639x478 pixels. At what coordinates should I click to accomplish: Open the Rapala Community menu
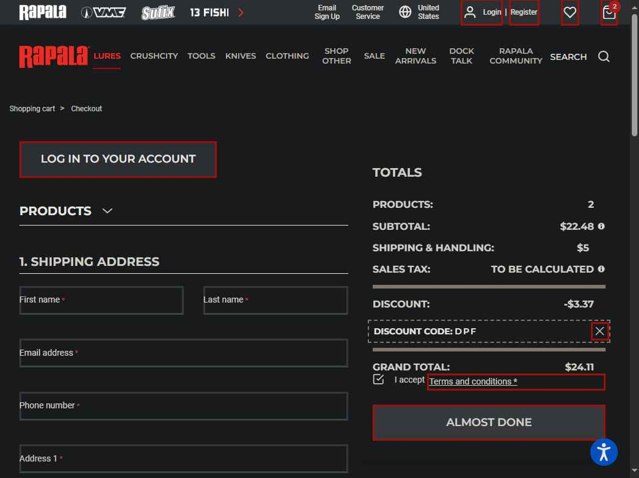pyautogui.click(x=516, y=56)
